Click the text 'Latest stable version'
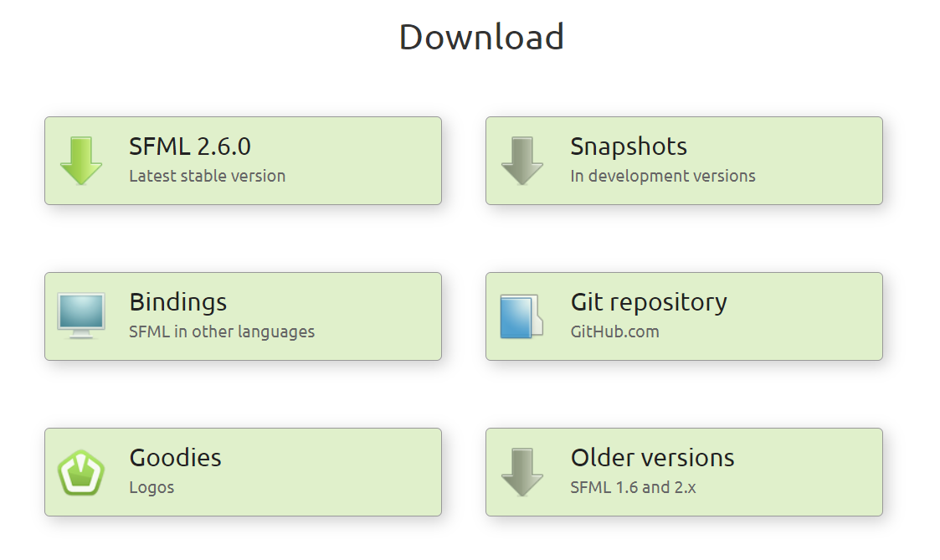Image resolution: width=940 pixels, height=560 pixels. coord(208,176)
